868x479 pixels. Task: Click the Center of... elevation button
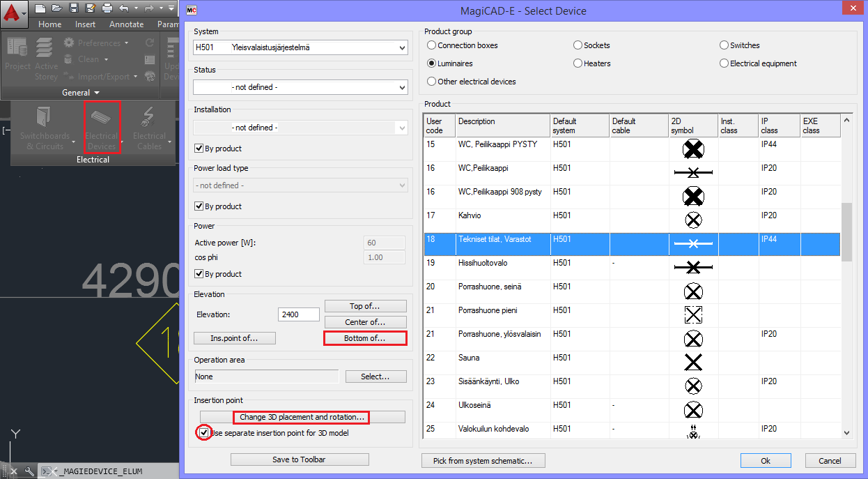click(x=366, y=322)
